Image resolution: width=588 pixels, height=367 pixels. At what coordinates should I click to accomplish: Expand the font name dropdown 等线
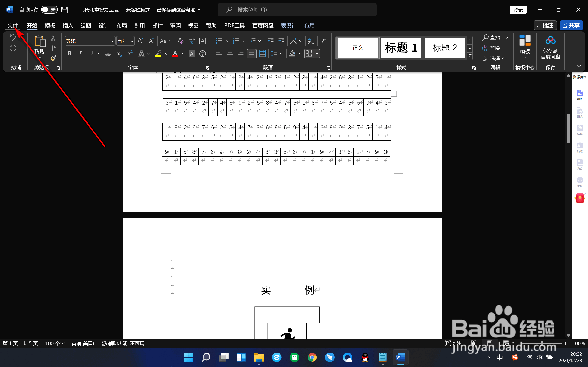(113, 41)
